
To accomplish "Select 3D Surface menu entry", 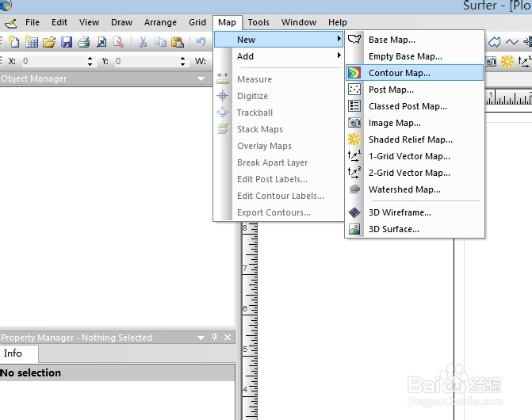I will tap(415, 229).
